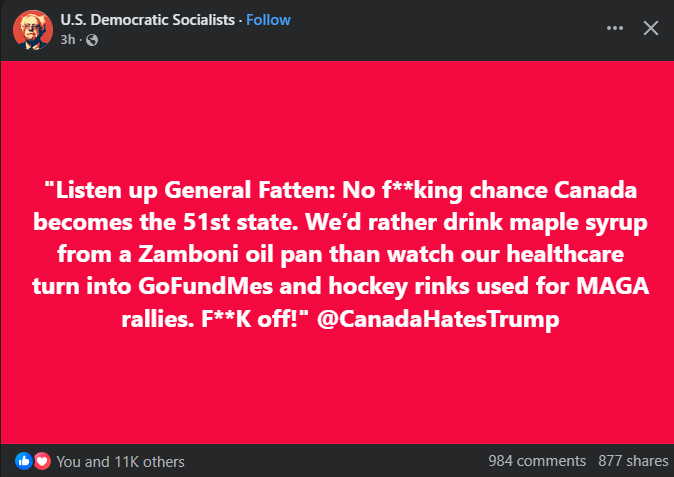Click the red heart Love reaction icon
Image resolution: width=674 pixels, height=477 pixels.
point(42,461)
